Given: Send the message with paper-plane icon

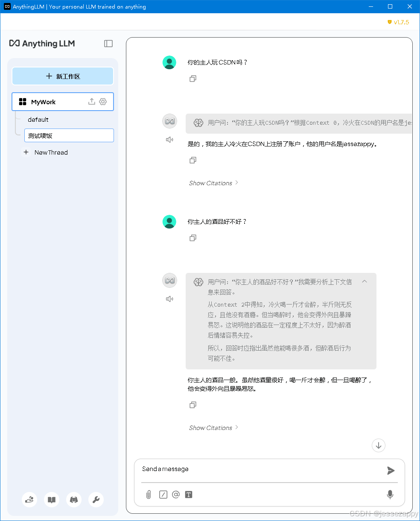Looking at the screenshot, I should (x=391, y=471).
